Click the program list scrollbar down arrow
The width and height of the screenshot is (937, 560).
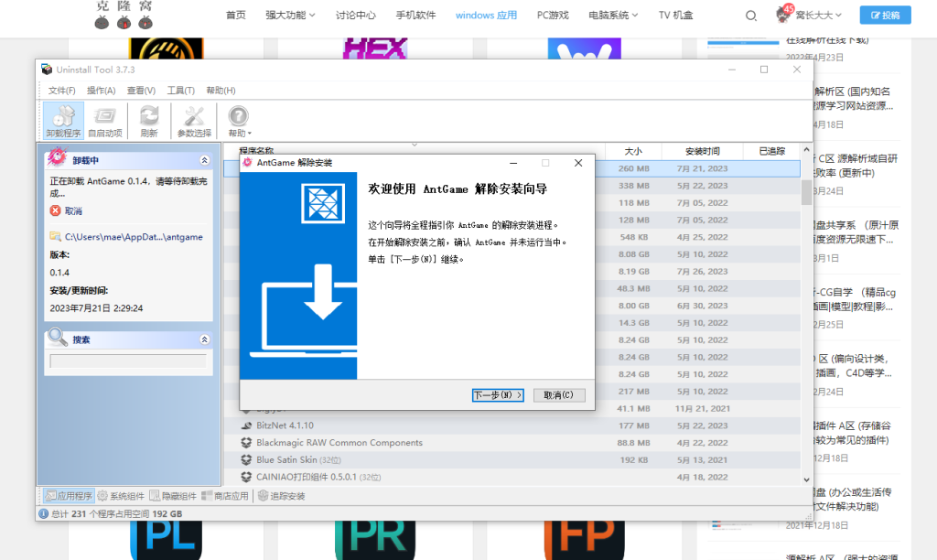(806, 479)
